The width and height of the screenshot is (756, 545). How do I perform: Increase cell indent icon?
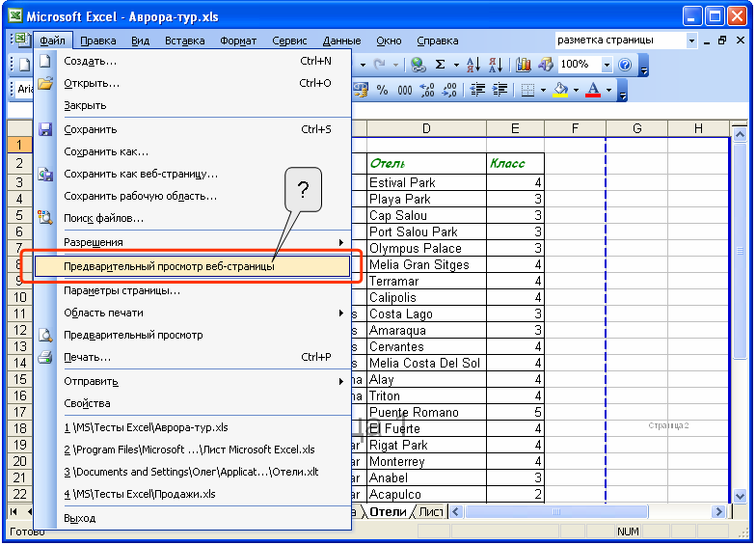[499, 90]
